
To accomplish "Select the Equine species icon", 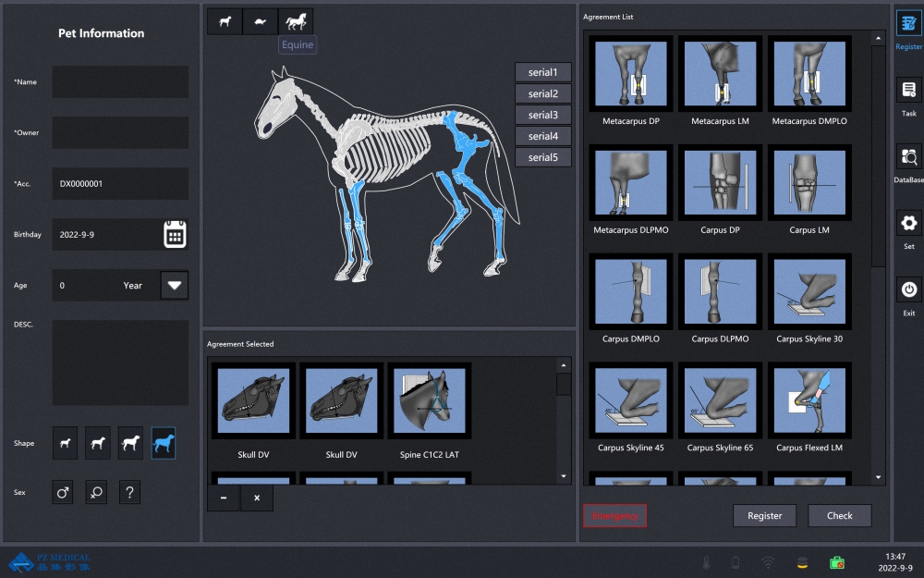I will pyautogui.click(x=296, y=20).
